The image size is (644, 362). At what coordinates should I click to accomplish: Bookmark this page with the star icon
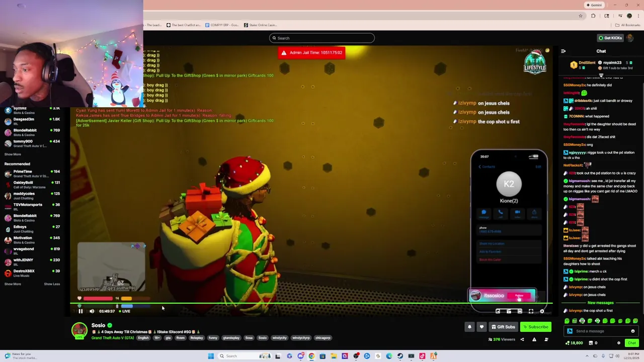[x=580, y=16]
